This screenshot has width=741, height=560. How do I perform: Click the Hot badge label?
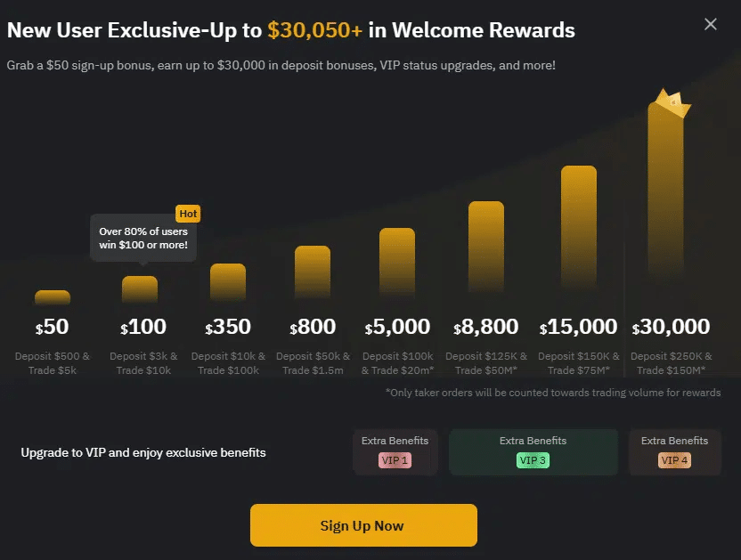[188, 214]
